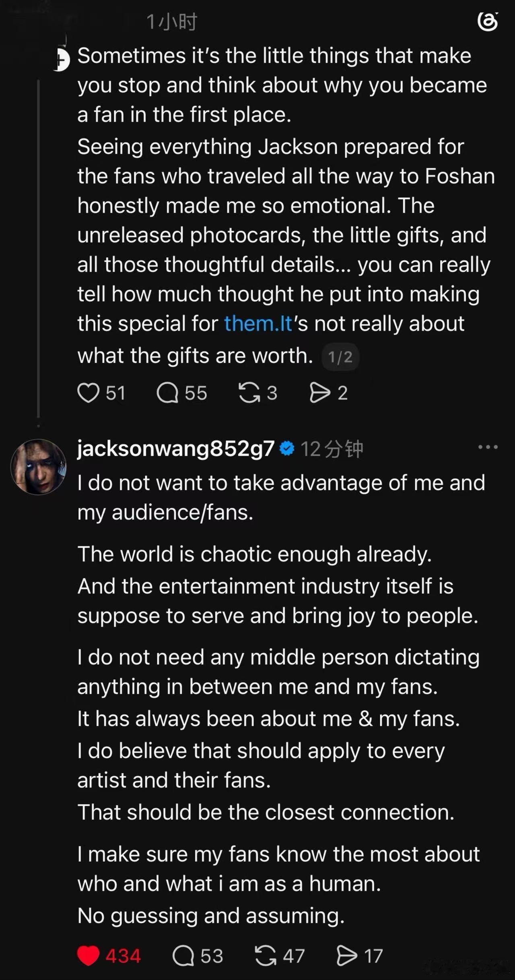Expand the 1/2 post page indicator
Screen dimensions: 515x980
click(340, 357)
